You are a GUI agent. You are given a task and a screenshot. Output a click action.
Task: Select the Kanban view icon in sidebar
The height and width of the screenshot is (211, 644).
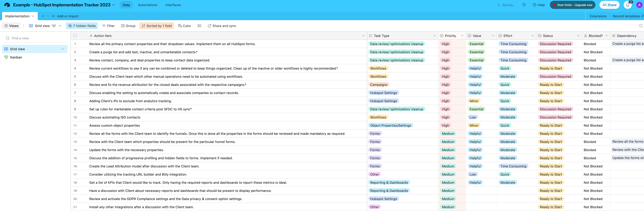pos(6,57)
